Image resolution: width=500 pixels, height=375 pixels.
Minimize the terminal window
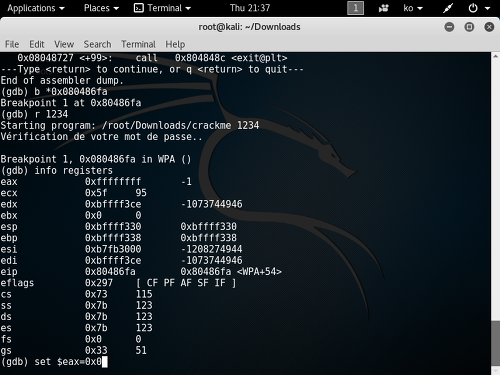pos(449,27)
